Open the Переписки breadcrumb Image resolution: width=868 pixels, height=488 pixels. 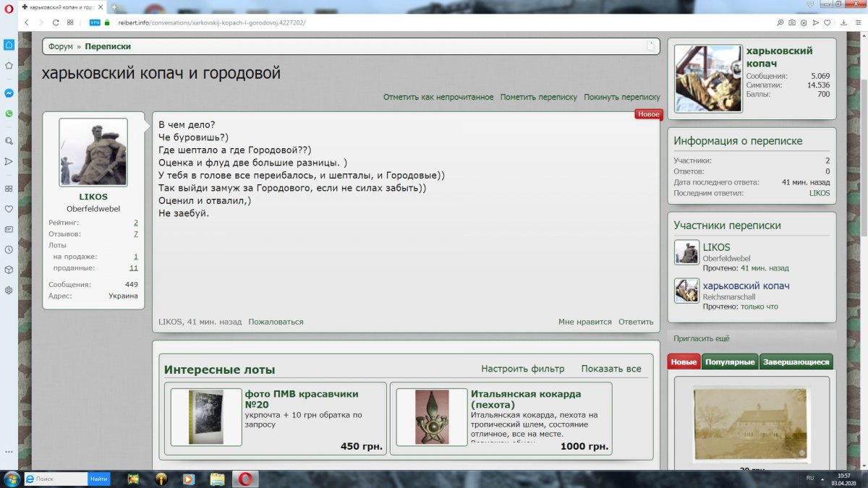coord(108,46)
